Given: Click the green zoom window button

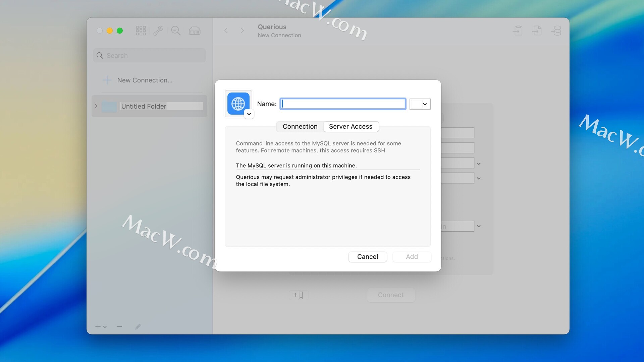Looking at the screenshot, I should point(120,31).
